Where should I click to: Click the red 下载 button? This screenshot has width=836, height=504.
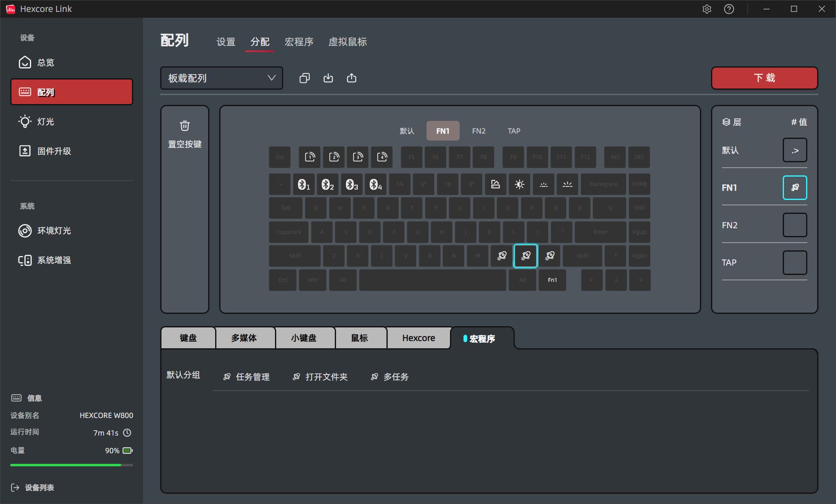(x=764, y=78)
